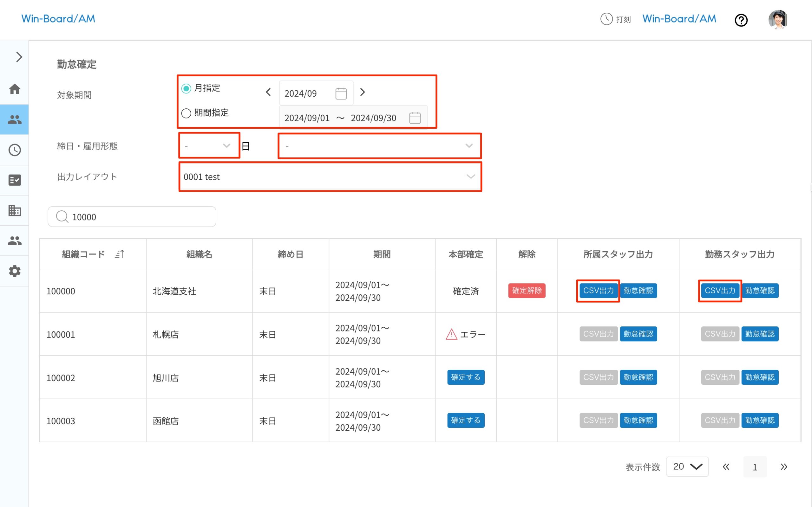Open the building icon sidebar item

pos(14,211)
